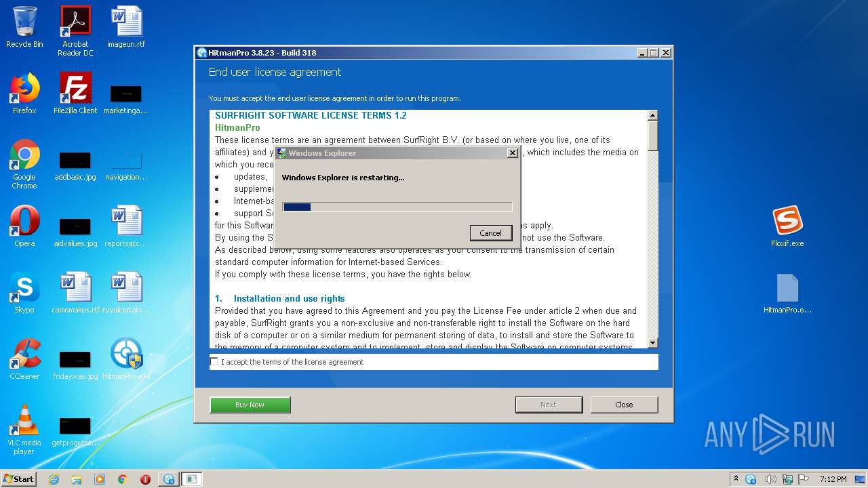The width and height of the screenshot is (868, 488).
Task: Cancel the Windows Explorer restart dialog
Action: click(x=490, y=232)
